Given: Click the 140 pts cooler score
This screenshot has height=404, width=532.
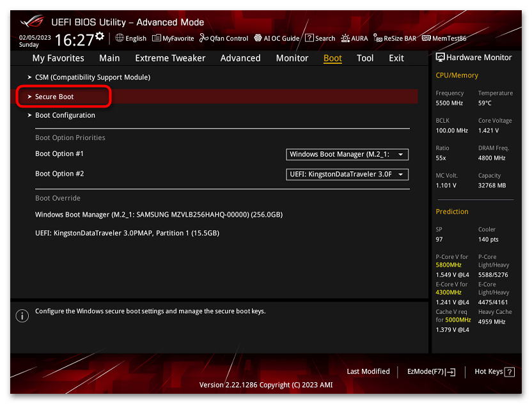Looking at the screenshot, I should click(x=489, y=240).
